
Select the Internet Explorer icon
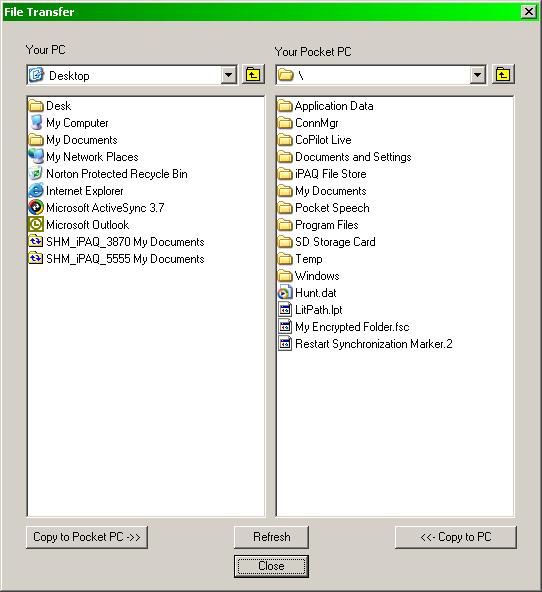click(36, 191)
